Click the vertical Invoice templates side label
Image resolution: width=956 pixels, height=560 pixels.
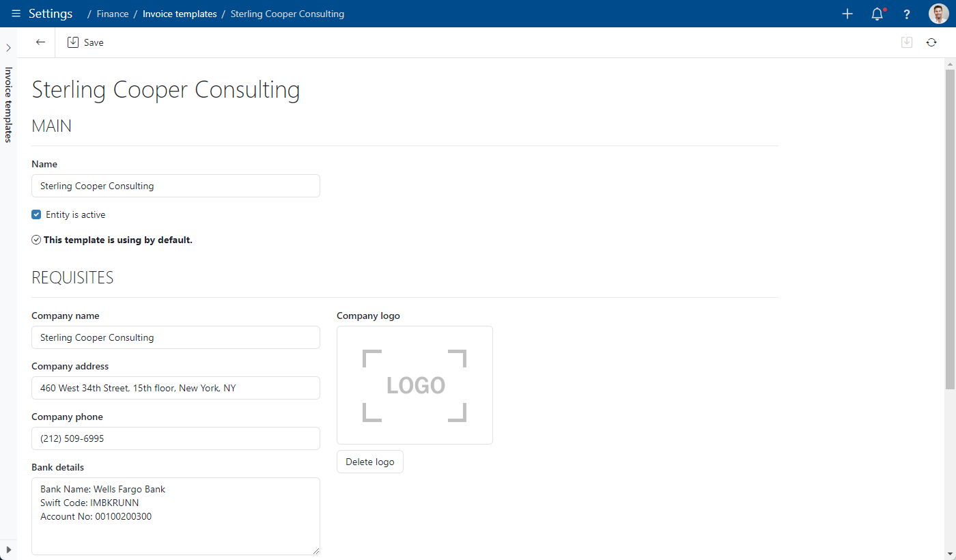[8, 104]
